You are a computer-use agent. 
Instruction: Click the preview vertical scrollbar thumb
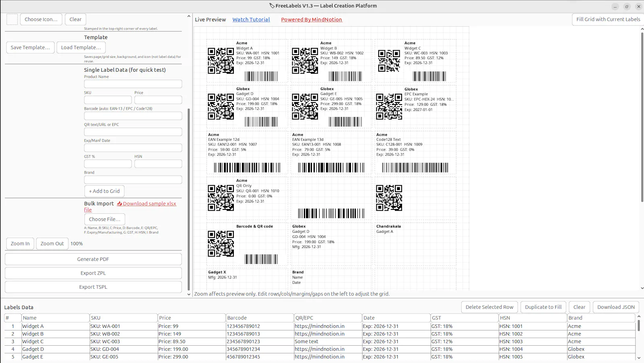[x=642, y=117]
